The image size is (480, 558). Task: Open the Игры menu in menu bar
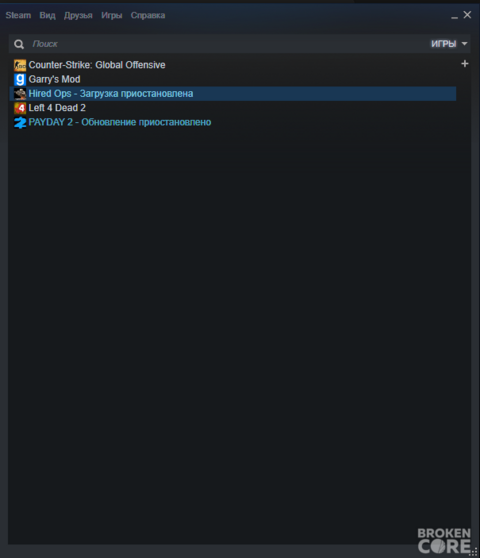point(112,15)
